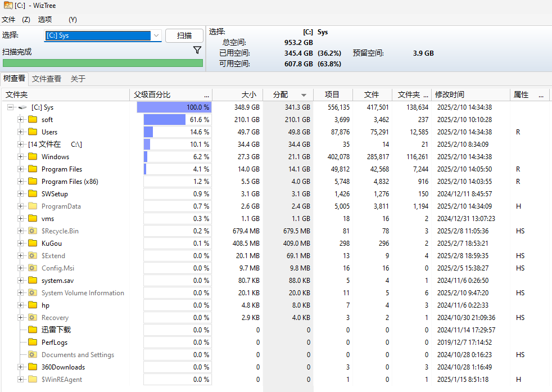Image resolution: width=552 pixels, height=392 pixels.
Task: Click the Users 14.6 % percentage bar
Action: tap(178, 132)
